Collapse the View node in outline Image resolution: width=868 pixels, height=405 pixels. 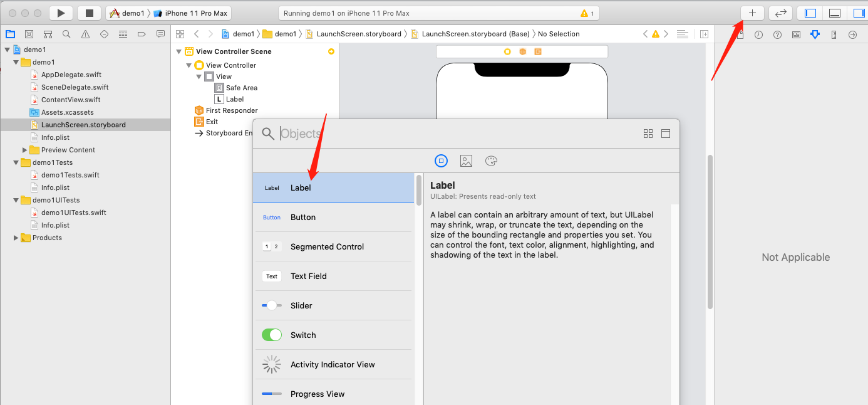click(x=199, y=76)
